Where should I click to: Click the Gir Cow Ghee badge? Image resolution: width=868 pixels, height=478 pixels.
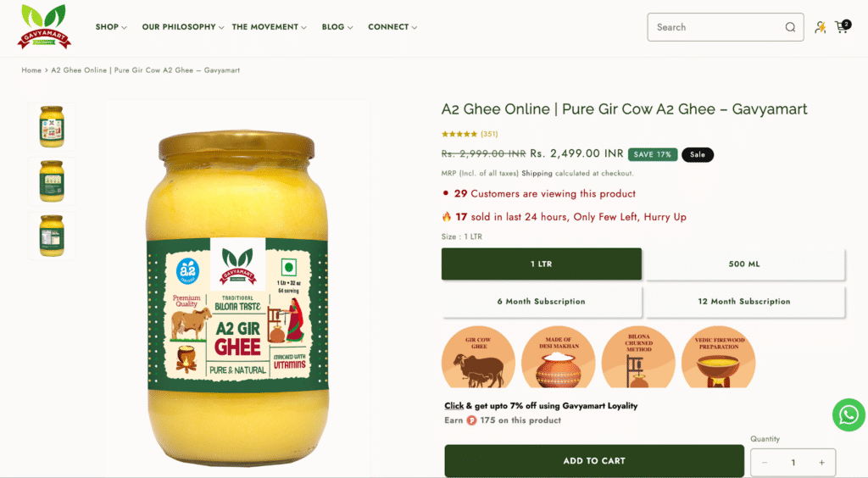click(x=478, y=357)
